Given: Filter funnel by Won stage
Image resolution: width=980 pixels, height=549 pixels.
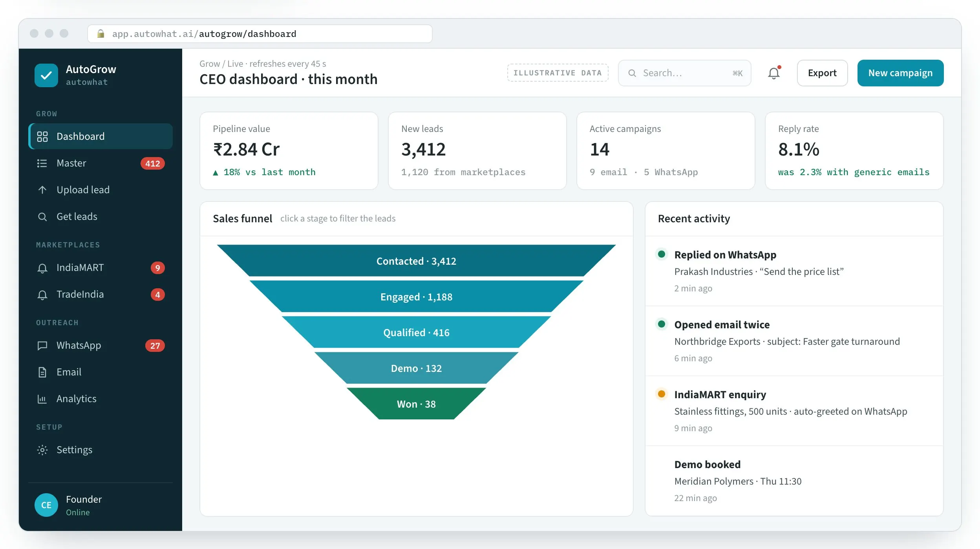Looking at the screenshot, I should (x=416, y=404).
